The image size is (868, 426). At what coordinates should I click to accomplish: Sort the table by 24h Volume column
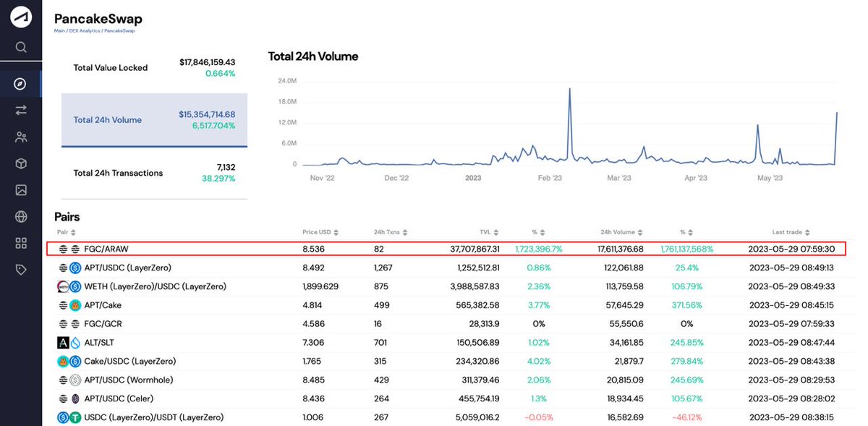coord(621,232)
